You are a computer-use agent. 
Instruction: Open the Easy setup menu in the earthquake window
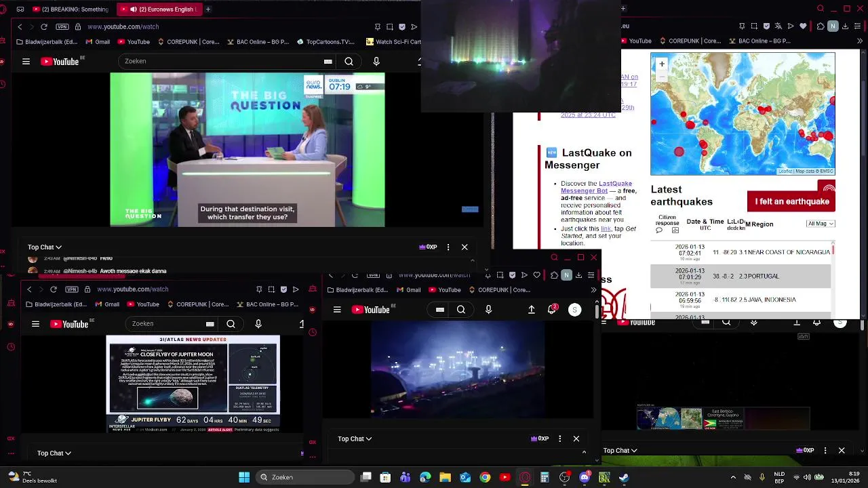point(858,26)
